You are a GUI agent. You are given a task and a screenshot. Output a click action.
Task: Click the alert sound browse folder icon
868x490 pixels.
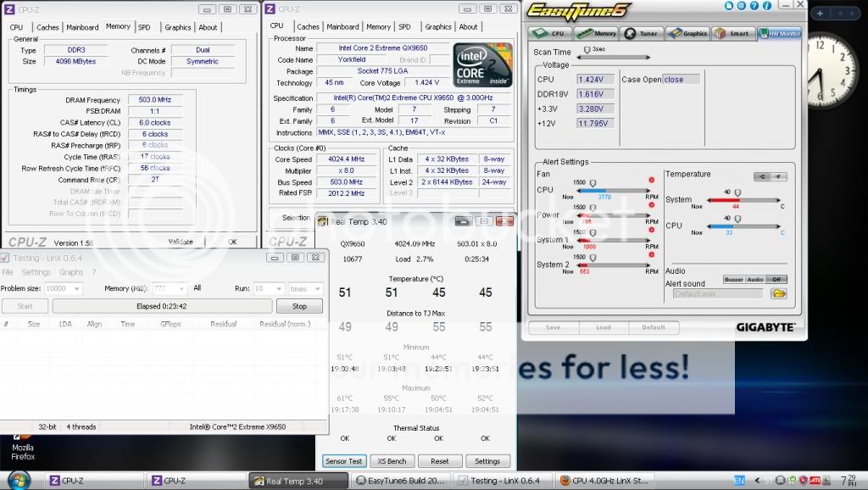pos(778,293)
